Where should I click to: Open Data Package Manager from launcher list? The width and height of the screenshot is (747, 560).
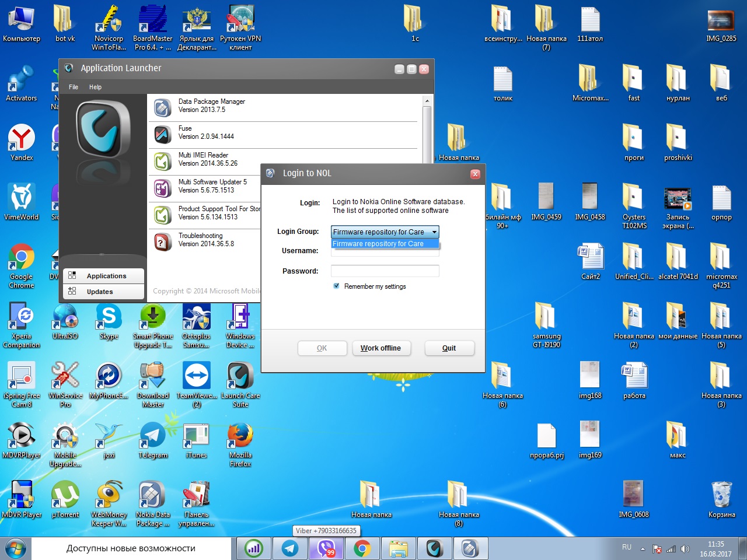163,107
